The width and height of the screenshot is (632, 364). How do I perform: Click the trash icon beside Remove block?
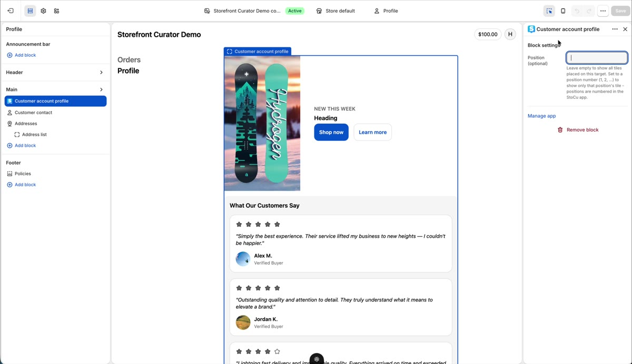[x=560, y=130]
